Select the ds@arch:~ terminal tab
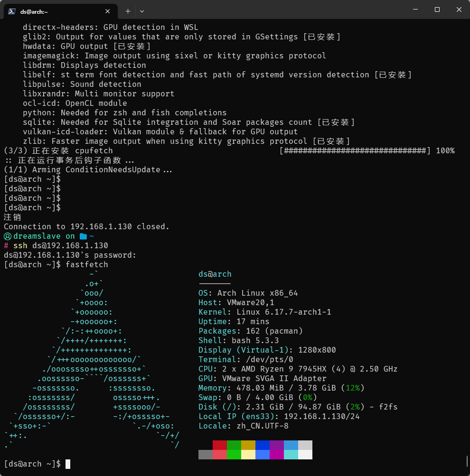The height and width of the screenshot is (476, 470). (x=57, y=11)
